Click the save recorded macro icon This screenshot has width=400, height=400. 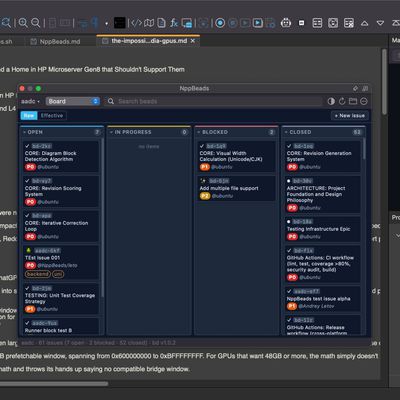[270, 23]
